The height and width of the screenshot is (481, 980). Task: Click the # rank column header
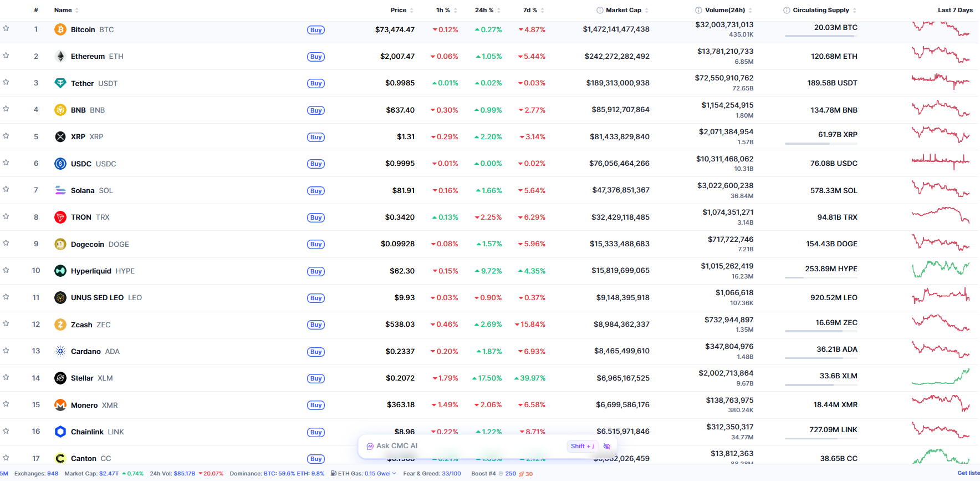36,10
